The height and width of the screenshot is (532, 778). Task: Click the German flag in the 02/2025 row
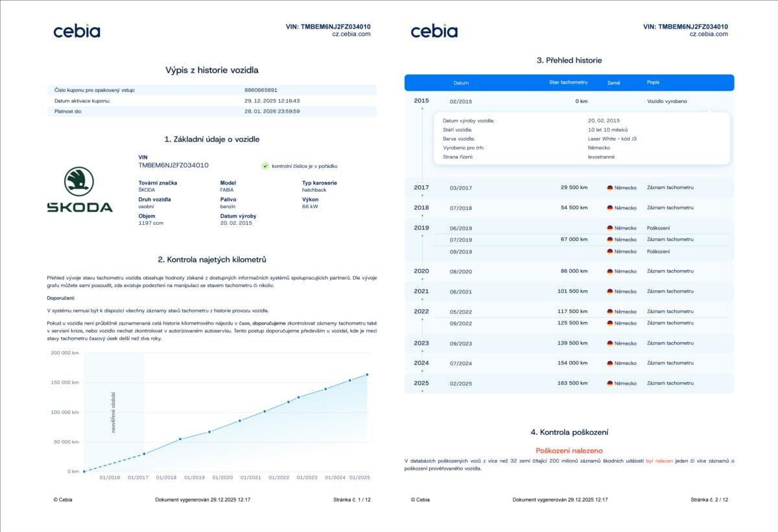tap(610, 384)
